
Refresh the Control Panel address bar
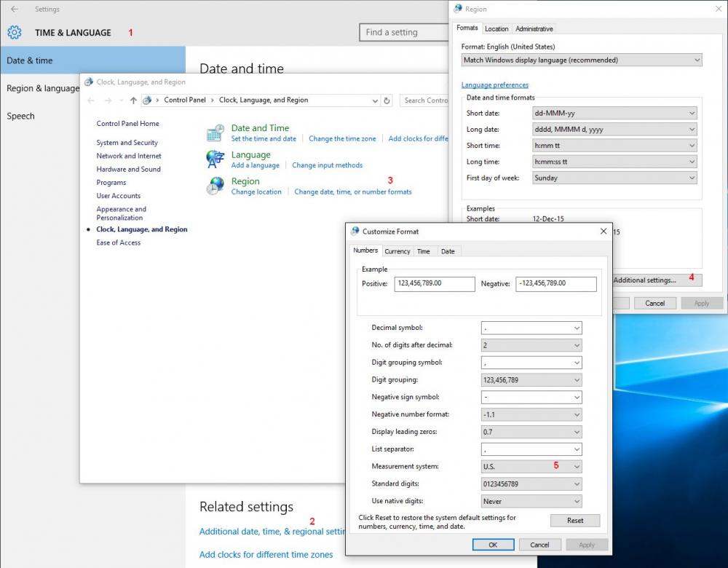(x=387, y=100)
